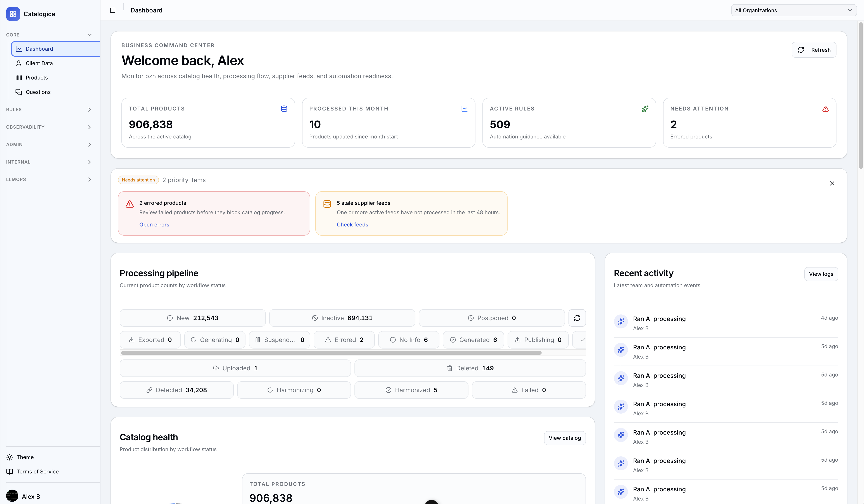Click AI sparkle icon on 4d ago activity

[621, 322]
